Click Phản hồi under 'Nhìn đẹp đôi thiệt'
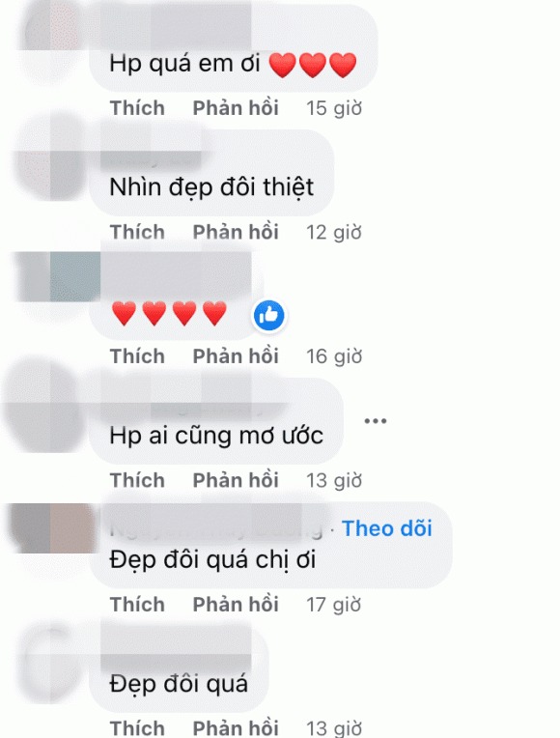Image resolution: width=560 pixels, height=738 pixels. (236, 232)
